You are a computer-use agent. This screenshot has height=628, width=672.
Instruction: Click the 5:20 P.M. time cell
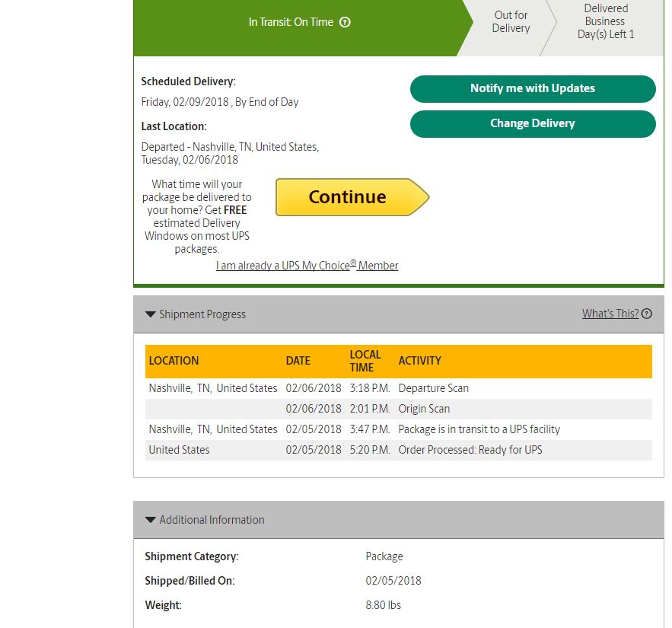point(370,450)
